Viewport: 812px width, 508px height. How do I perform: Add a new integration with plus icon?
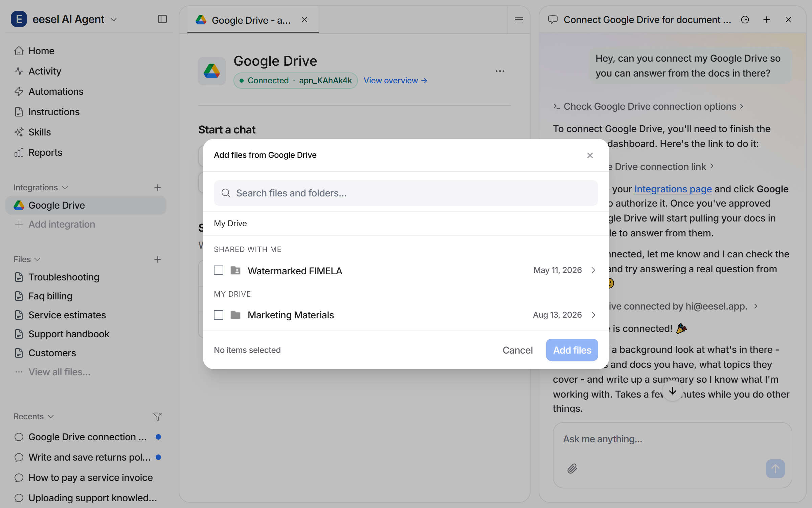[158, 188]
